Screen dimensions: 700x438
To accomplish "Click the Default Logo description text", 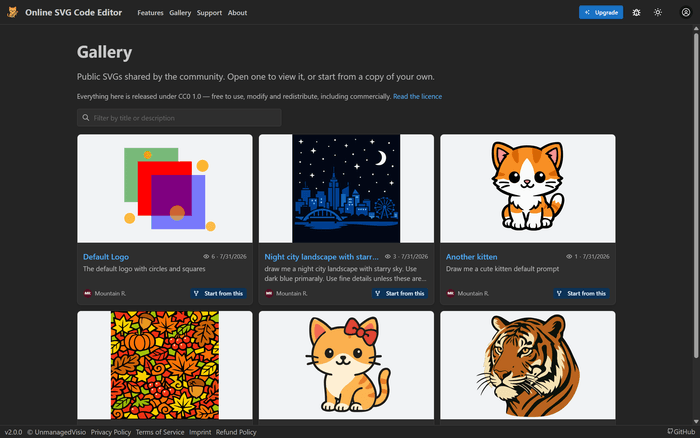I will pyautogui.click(x=144, y=269).
